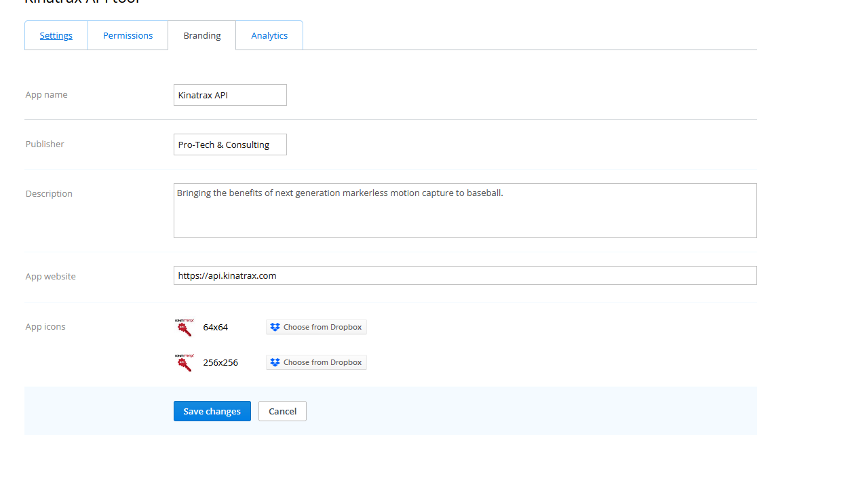Viewport: 850px width, 504px height.
Task: Click the Kinatrax logo thumbnail beside 64x64
Action: point(184,327)
